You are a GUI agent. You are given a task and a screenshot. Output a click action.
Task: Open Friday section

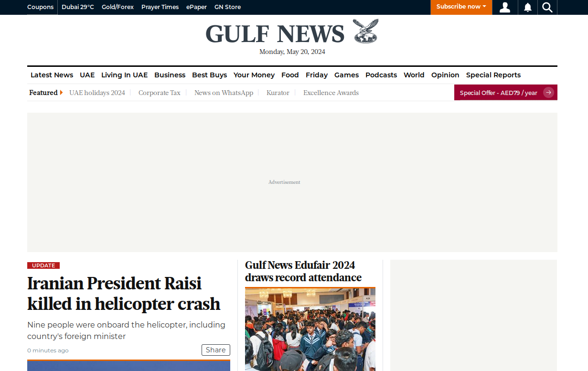[x=317, y=75]
